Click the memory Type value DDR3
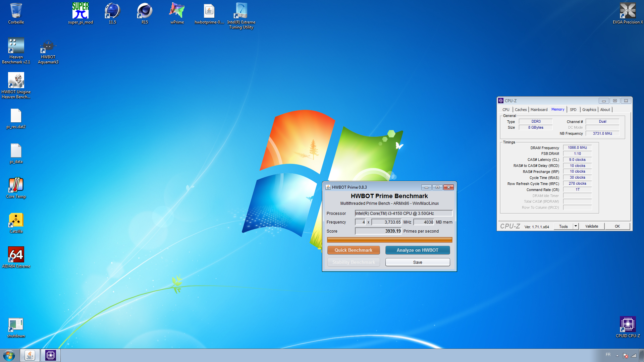The image size is (644, 362). pyautogui.click(x=536, y=121)
